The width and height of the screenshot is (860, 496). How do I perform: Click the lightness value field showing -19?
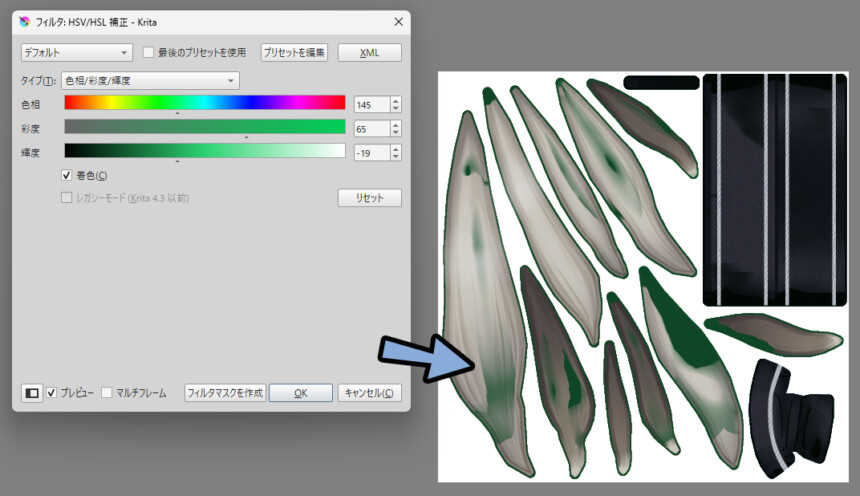(x=372, y=153)
